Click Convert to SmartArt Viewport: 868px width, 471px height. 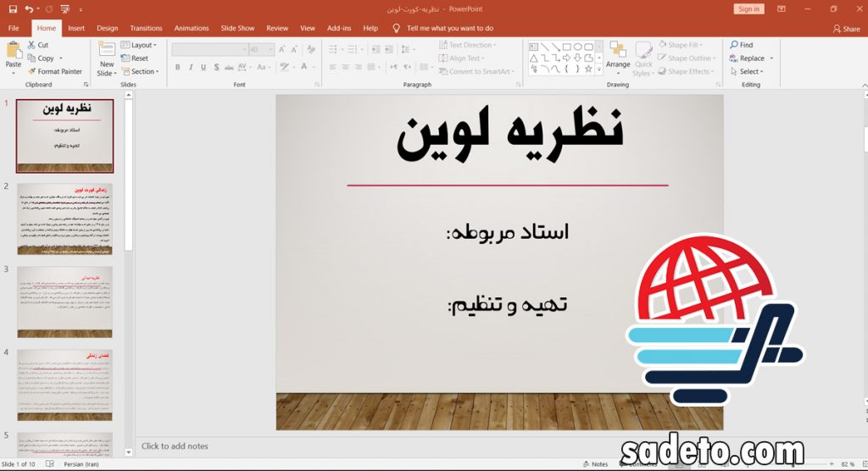tap(476, 71)
